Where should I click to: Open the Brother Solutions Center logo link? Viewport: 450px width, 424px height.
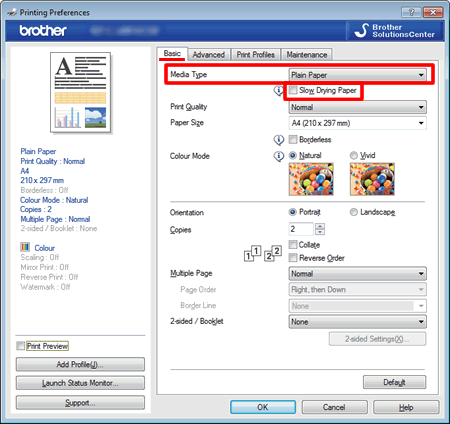click(x=395, y=31)
